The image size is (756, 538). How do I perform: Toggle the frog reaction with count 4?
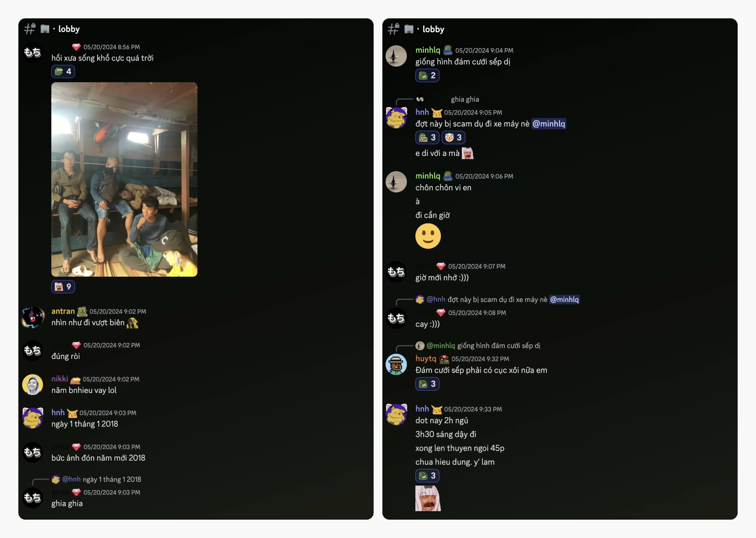click(x=63, y=71)
